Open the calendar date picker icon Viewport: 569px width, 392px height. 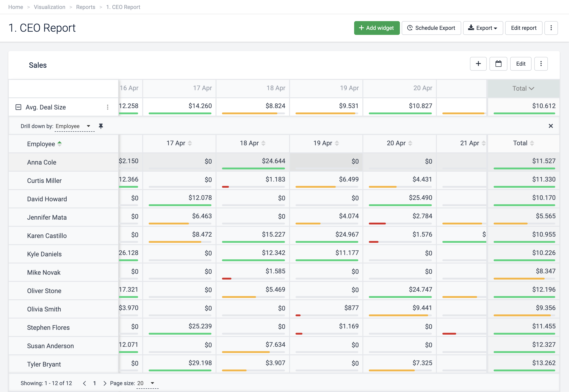(x=498, y=64)
